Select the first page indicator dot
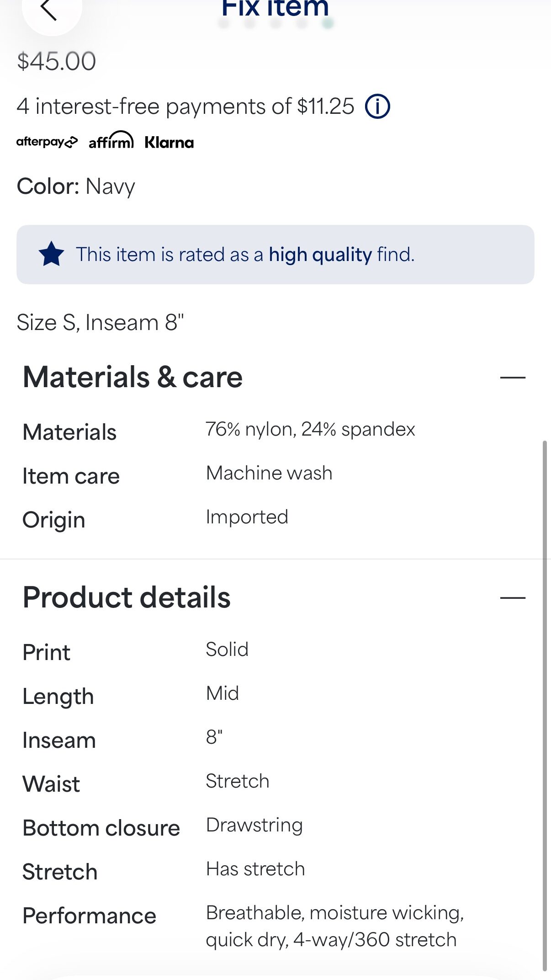551x980 pixels. [x=223, y=23]
